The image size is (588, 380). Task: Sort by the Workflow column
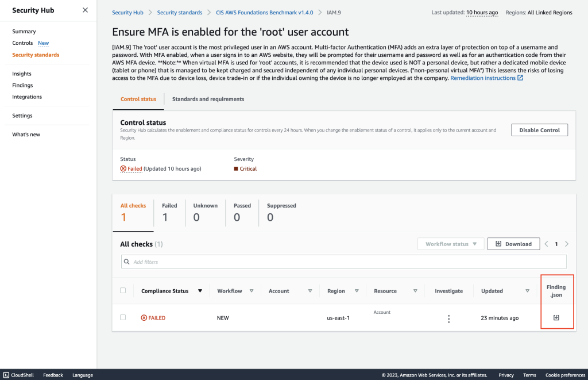pos(252,291)
